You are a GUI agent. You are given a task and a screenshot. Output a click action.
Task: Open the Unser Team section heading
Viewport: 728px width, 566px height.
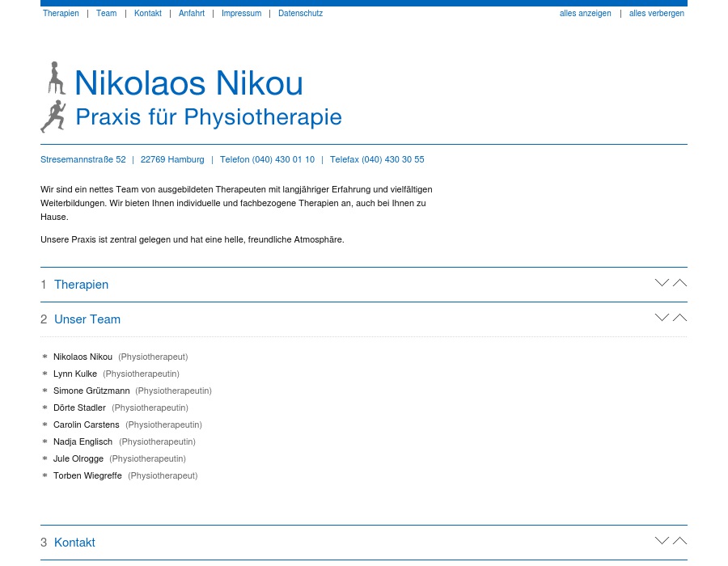tap(87, 319)
